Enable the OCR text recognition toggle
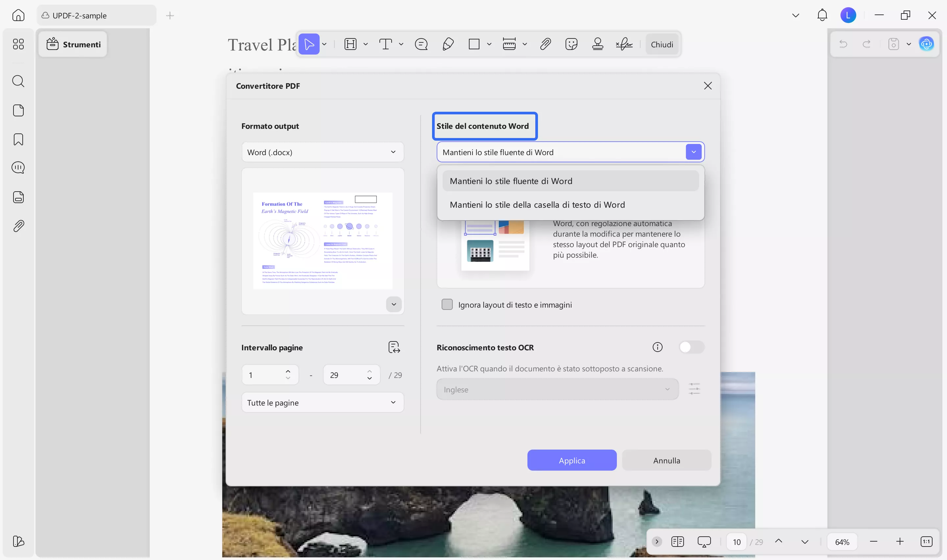Image resolution: width=947 pixels, height=560 pixels. (x=692, y=347)
